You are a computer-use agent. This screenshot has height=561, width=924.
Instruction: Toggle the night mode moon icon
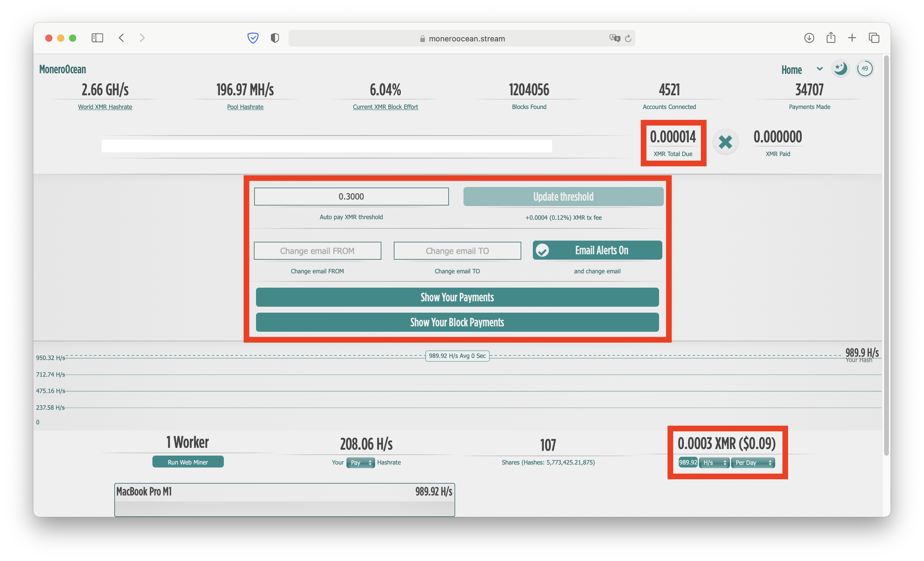point(840,68)
